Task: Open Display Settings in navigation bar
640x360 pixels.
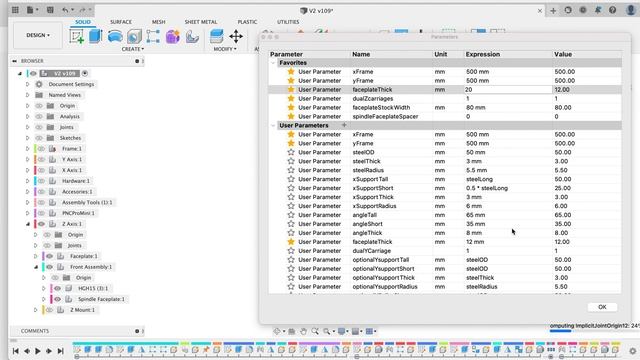Action: tap(343, 331)
